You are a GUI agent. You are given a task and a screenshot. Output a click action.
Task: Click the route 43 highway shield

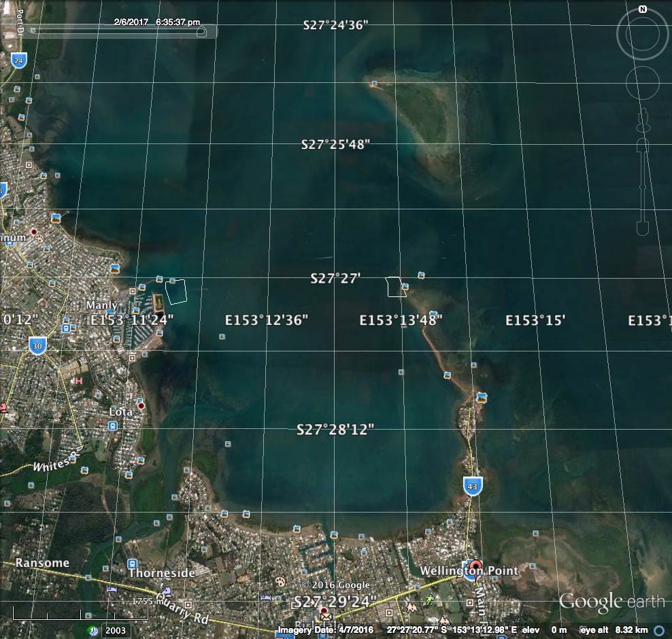coord(473,486)
